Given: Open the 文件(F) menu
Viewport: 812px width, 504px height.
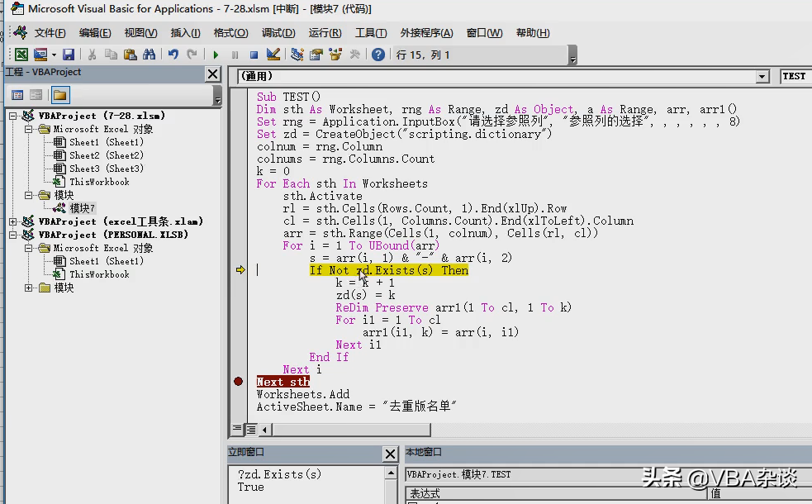Looking at the screenshot, I should point(50,32).
